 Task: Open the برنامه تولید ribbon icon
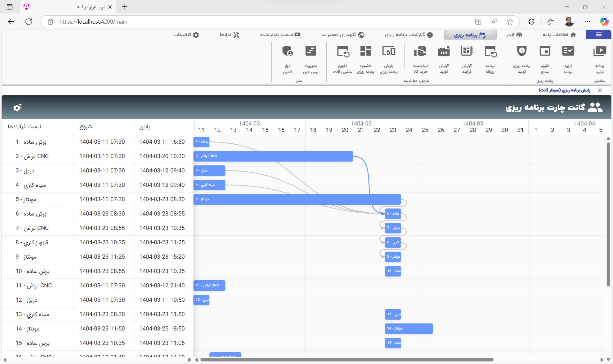(600, 51)
